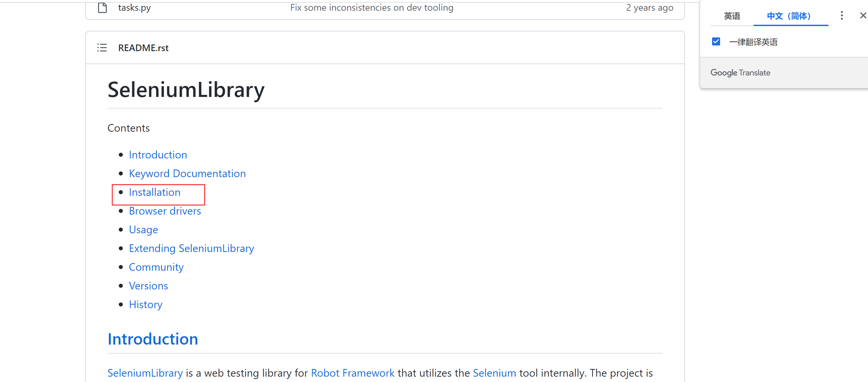Toggle the always translate English checkbox

point(716,42)
